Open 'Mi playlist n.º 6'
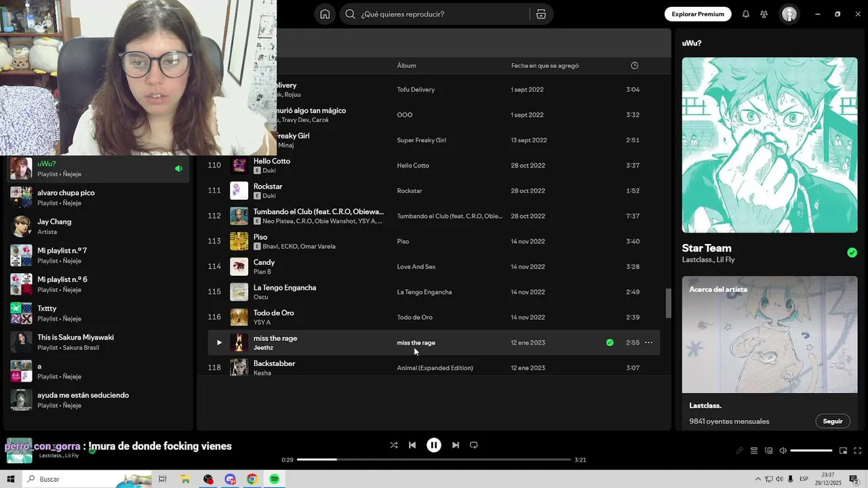This screenshot has width=868, height=488. pyautogui.click(x=98, y=284)
